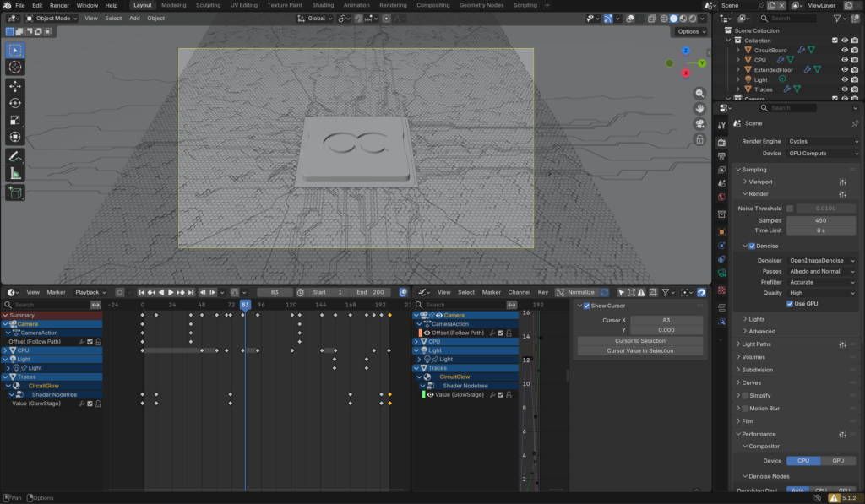Screen dimensions: 865x504
Task: Select the Rotate tool
Action: coord(15,103)
